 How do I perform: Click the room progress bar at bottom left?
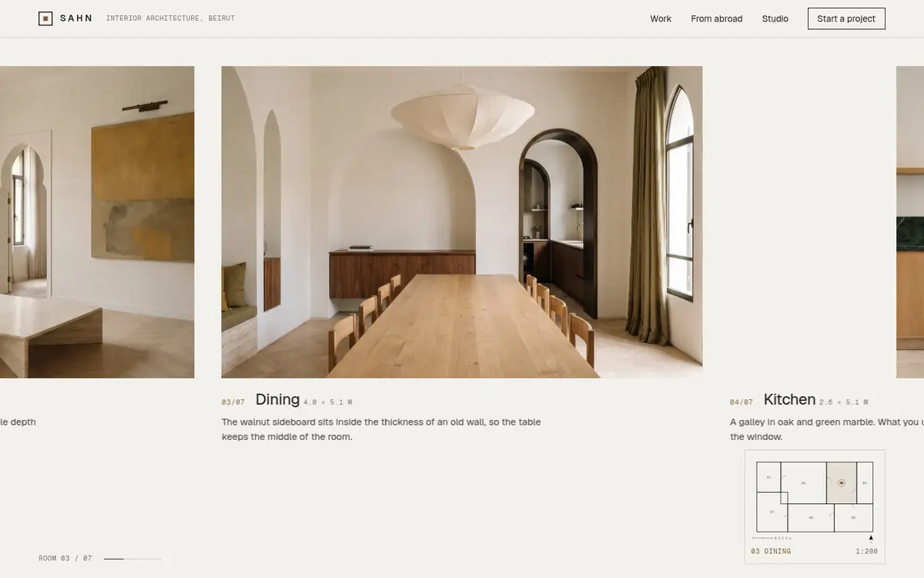click(x=132, y=558)
